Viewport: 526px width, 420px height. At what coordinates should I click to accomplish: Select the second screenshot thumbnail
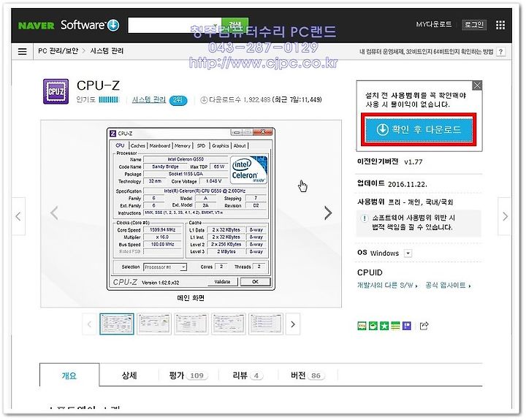click(154, 324)
